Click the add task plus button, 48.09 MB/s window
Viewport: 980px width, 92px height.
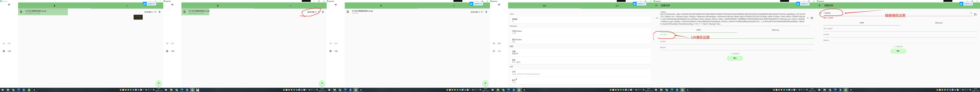pos(322,83)
